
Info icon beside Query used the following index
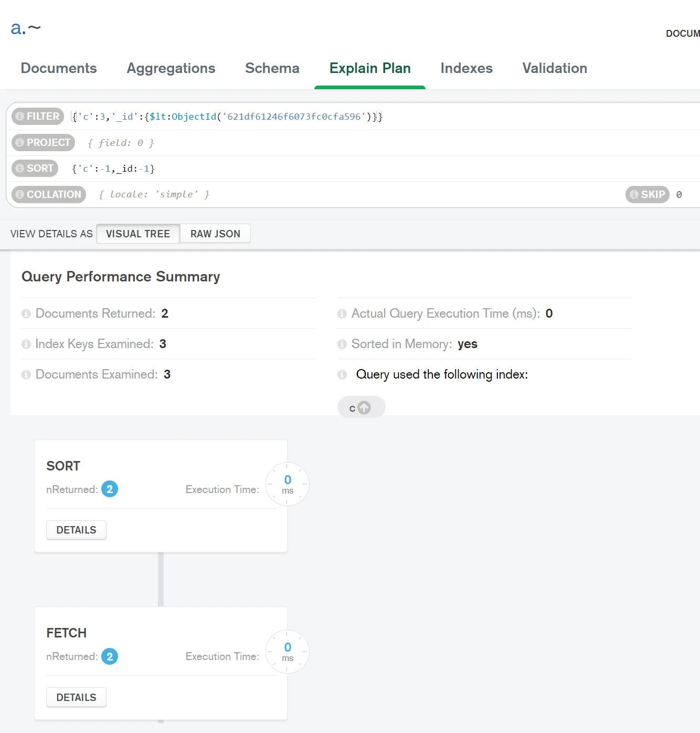point(342,375)
